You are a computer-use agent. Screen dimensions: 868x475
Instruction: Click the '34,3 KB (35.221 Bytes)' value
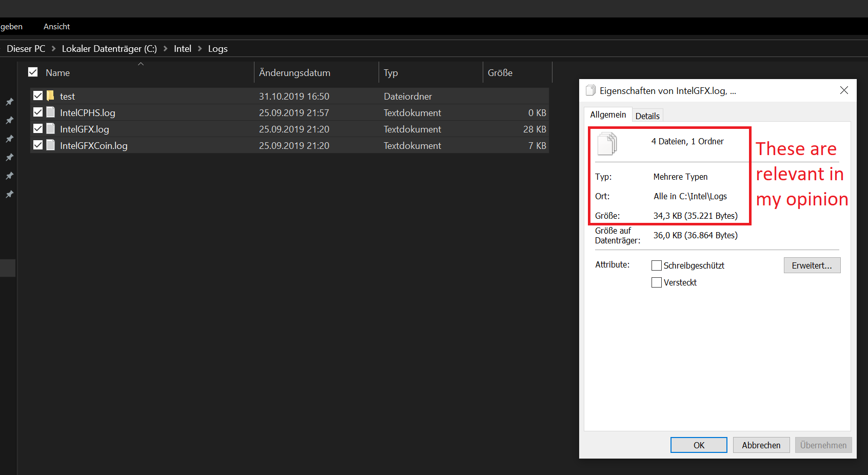[695, 216]
